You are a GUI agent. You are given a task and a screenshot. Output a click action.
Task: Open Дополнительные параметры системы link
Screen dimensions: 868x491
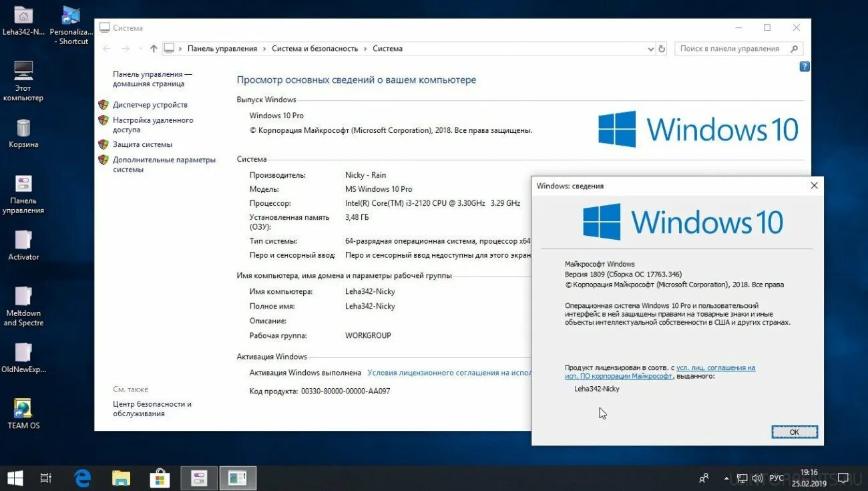coord(164,164)
